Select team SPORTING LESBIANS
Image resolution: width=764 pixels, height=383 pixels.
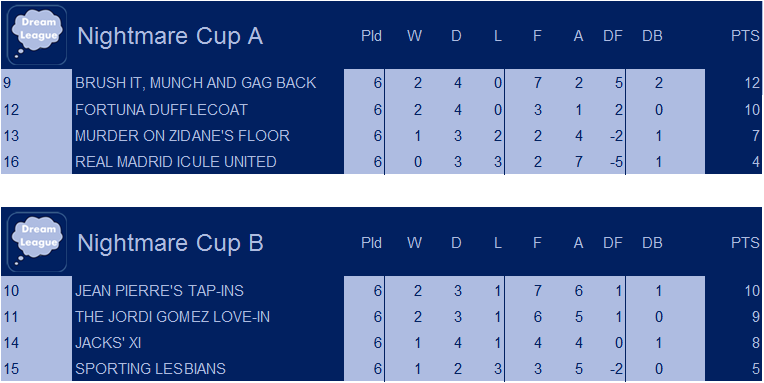pos(150,369)
